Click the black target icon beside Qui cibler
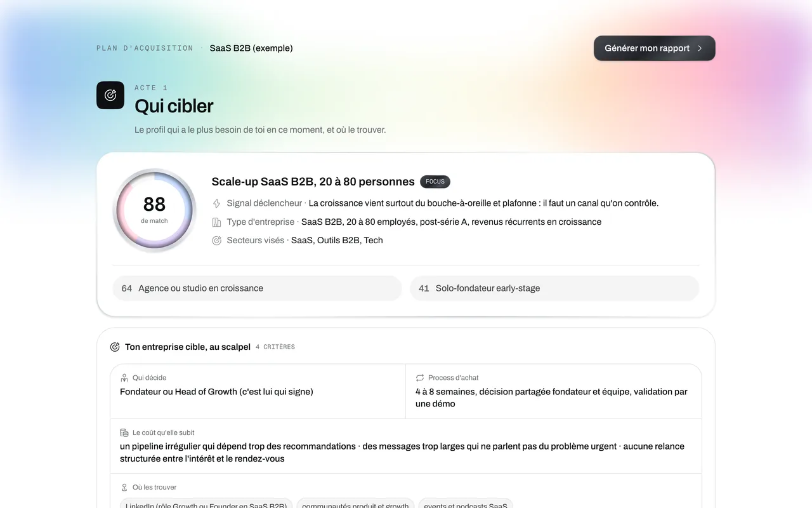 tap(110, 95)
